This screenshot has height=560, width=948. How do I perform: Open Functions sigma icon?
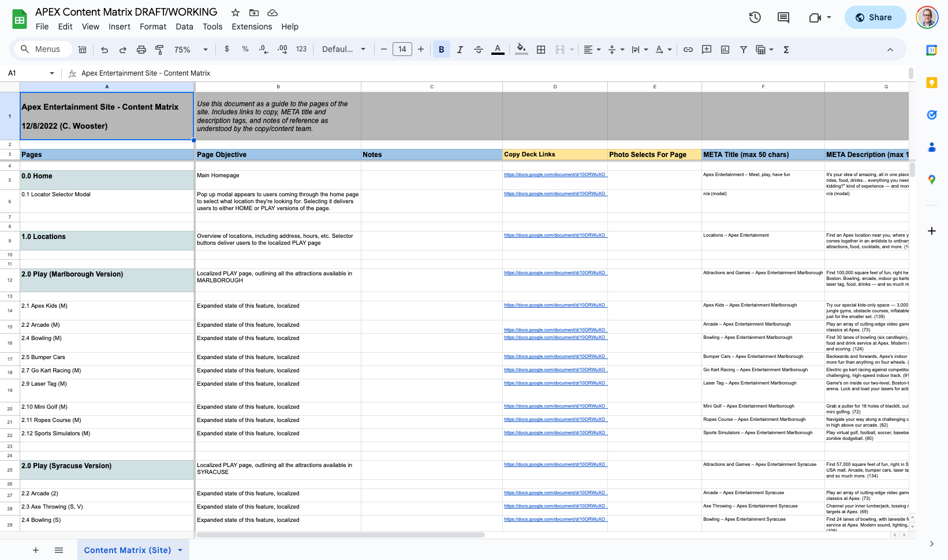click(786, 50)
